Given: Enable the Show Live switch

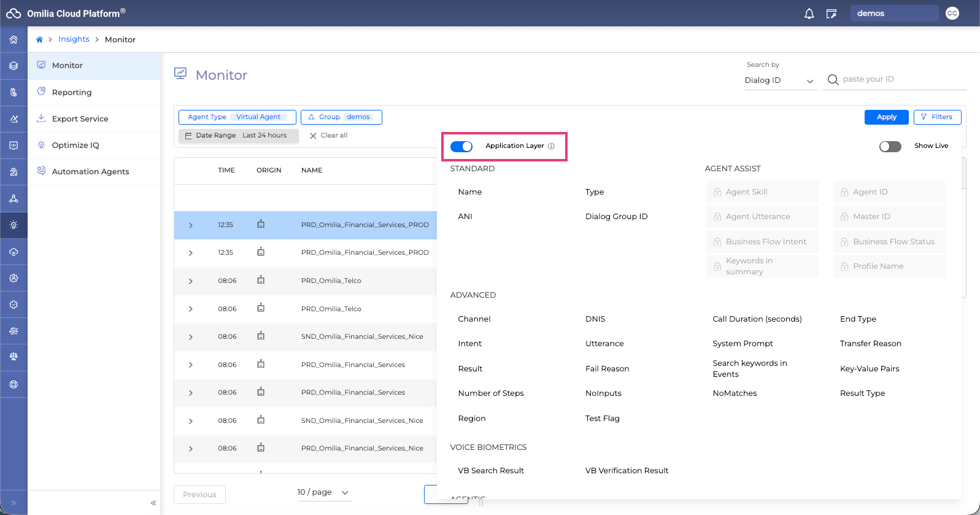Looking at the screenshot, I should click(x=890, y=146).
